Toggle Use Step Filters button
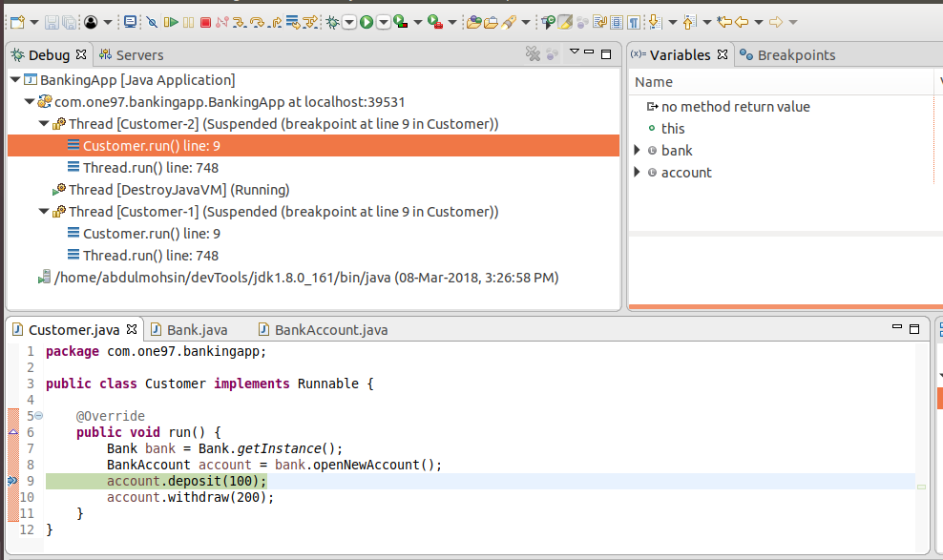 311,21
